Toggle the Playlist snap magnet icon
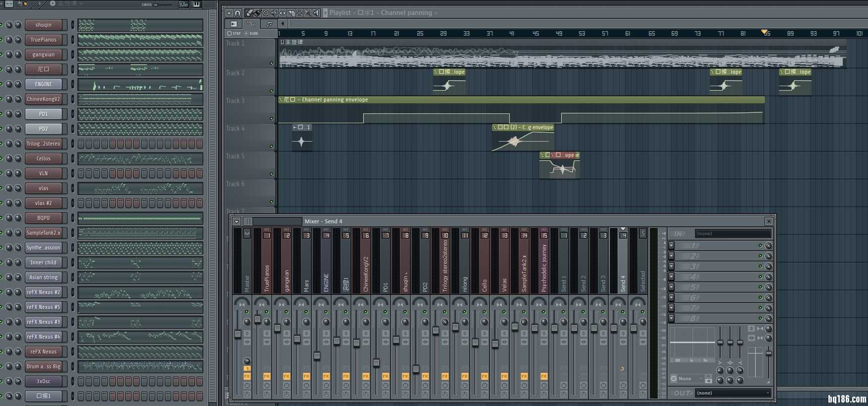Screen dimensions: 868x406 tap(238, 13)
